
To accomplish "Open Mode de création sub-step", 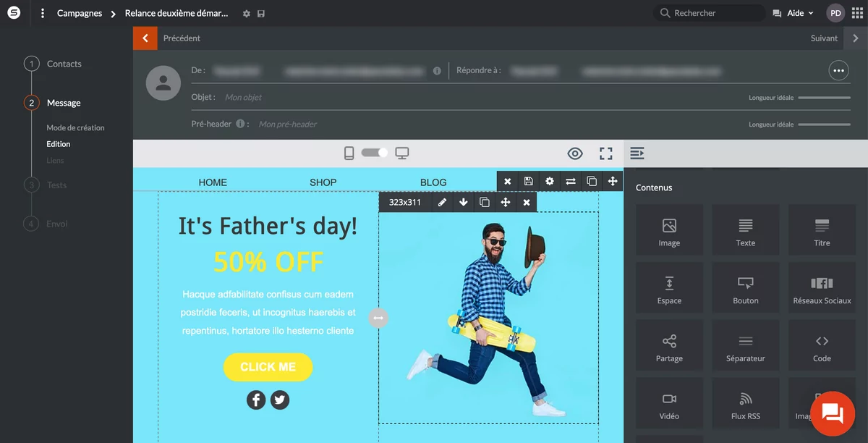I will coord(75,127).
